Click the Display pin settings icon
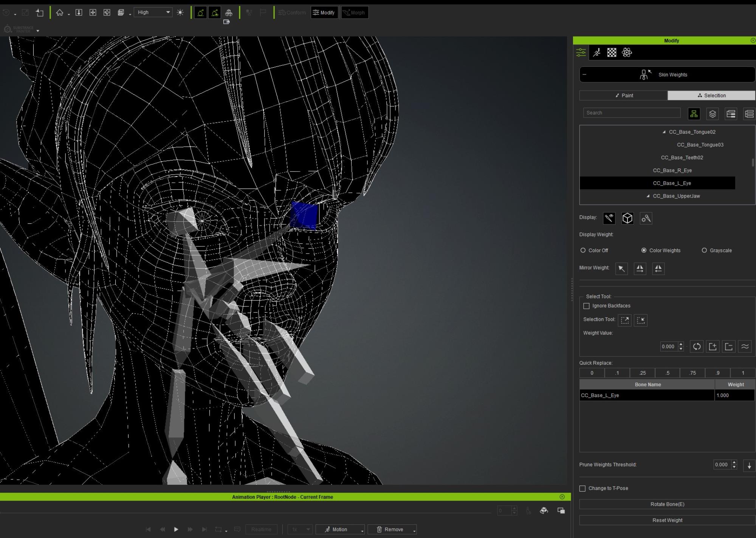The height and width of the screenshot is (538, 756). [x=646, y=218]
